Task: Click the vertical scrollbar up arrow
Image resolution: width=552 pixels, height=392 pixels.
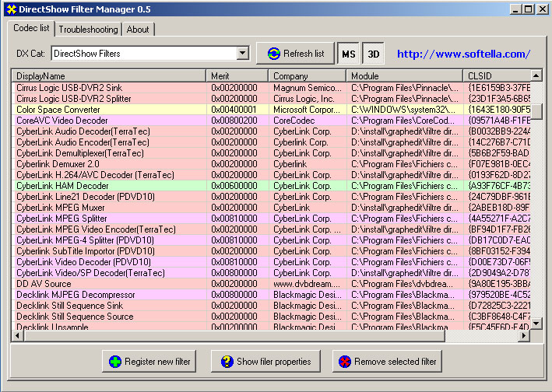Action: click(536, 75)
